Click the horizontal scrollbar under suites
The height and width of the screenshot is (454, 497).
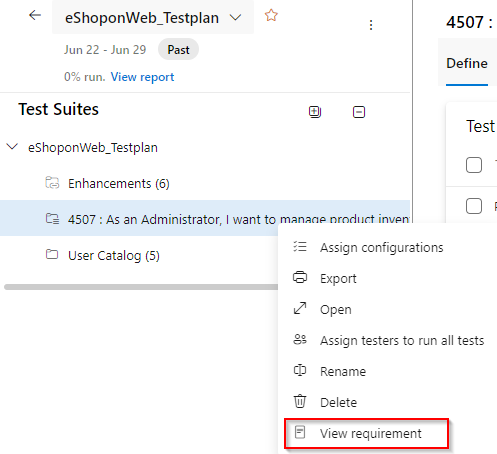point(142,287)
